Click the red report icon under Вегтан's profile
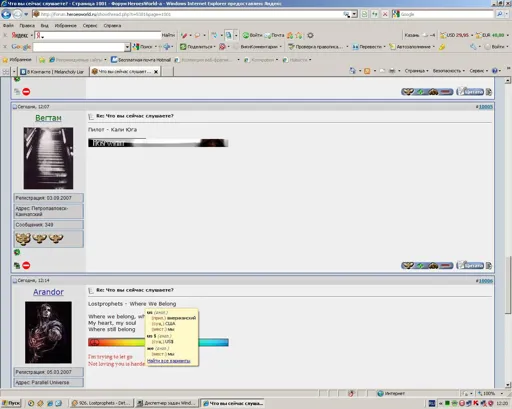The image size is (512, 409). pos(26,265)
